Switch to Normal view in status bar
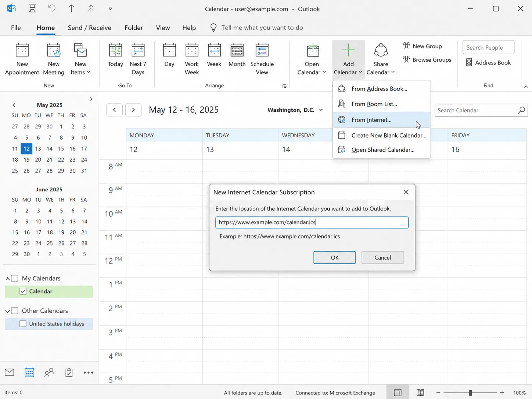 point(398,393)
